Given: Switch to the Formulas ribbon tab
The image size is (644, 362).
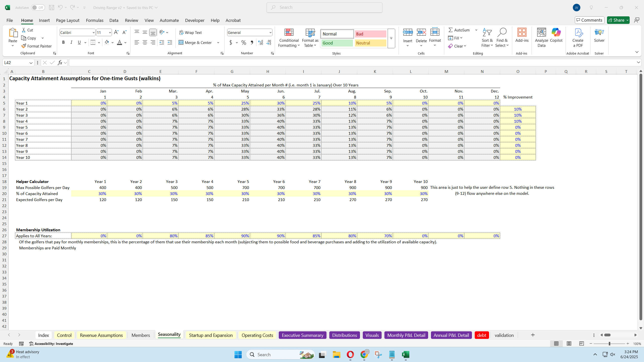Looking at the screenshot, I should tap(94, 20).
